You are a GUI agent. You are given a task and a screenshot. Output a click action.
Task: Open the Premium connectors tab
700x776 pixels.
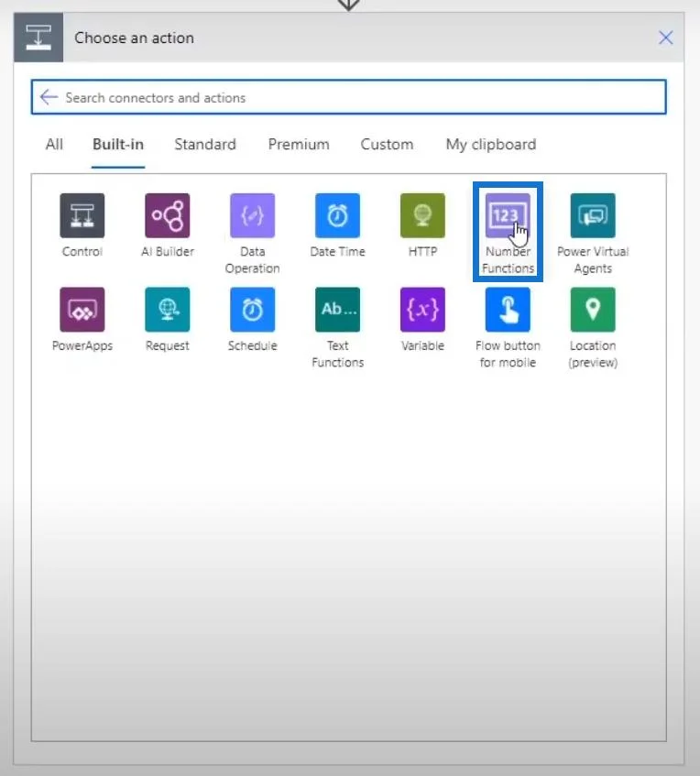pyautogui.click(x=299, y=145)
